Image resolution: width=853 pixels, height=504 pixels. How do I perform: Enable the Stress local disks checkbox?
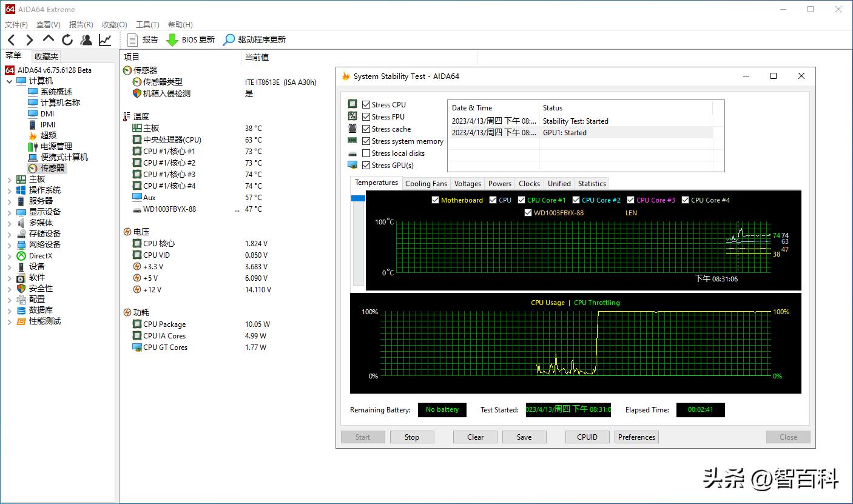click(x=366, y=153)
